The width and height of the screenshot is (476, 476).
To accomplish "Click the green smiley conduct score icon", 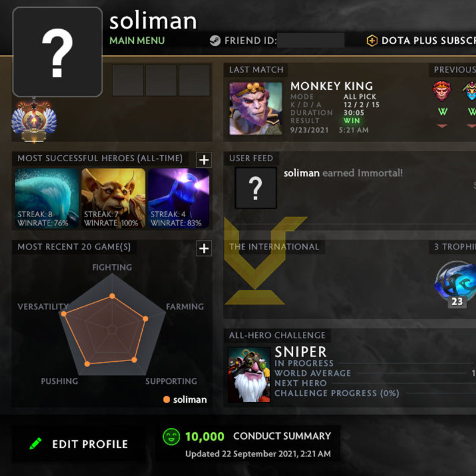I will (171, 437).
